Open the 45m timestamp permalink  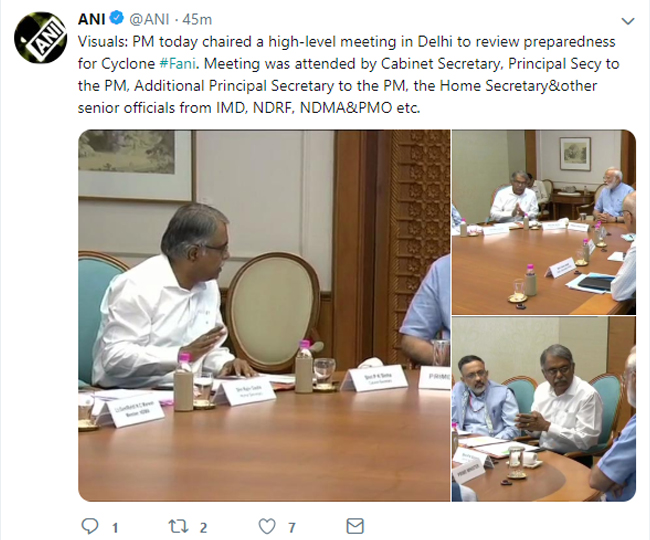coord(197,19)
